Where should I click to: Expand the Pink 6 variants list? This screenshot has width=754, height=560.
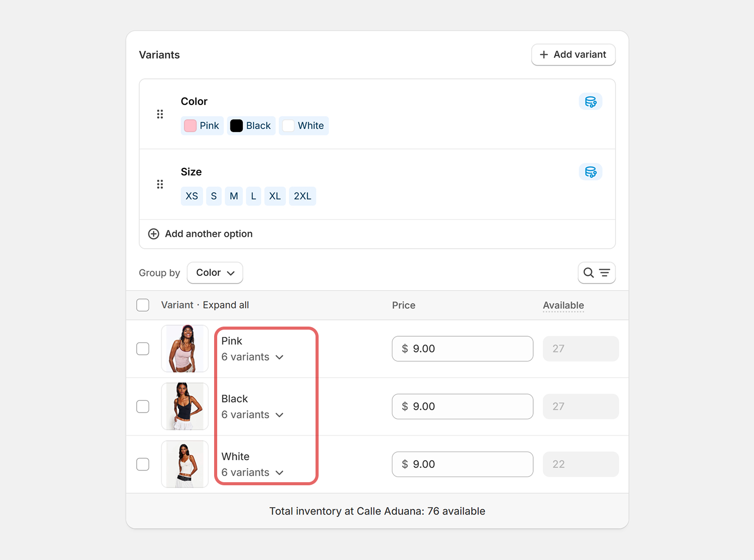point(253,357)
